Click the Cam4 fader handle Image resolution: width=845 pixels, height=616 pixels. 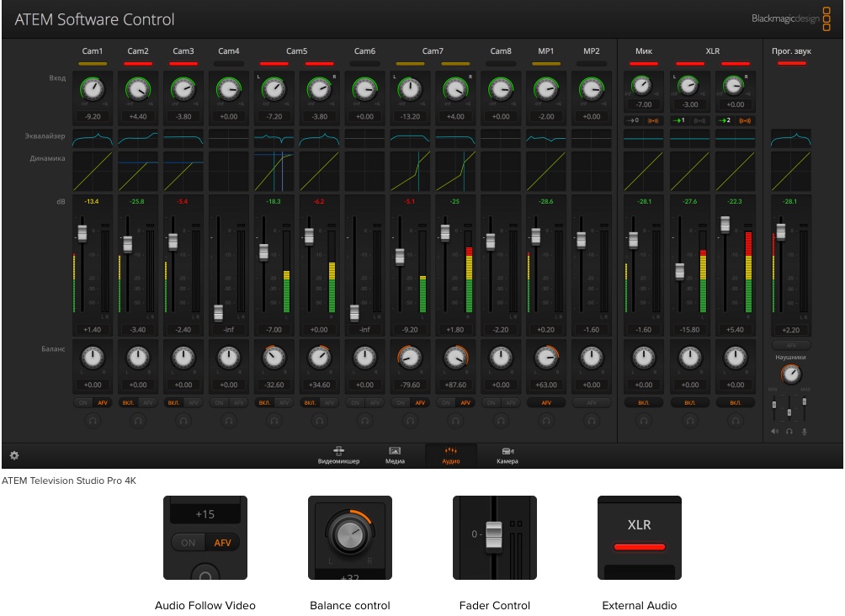tap(218, 311)
